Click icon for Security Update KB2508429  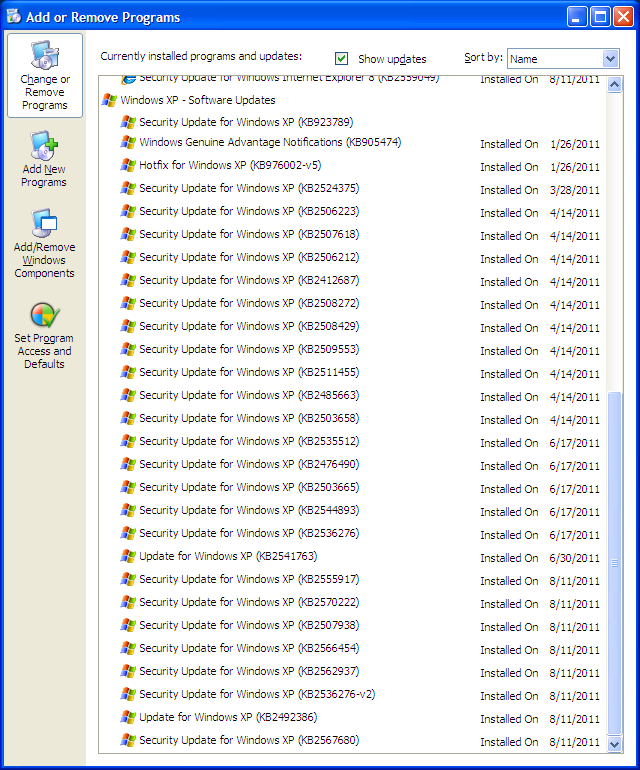tap(128, 326)
